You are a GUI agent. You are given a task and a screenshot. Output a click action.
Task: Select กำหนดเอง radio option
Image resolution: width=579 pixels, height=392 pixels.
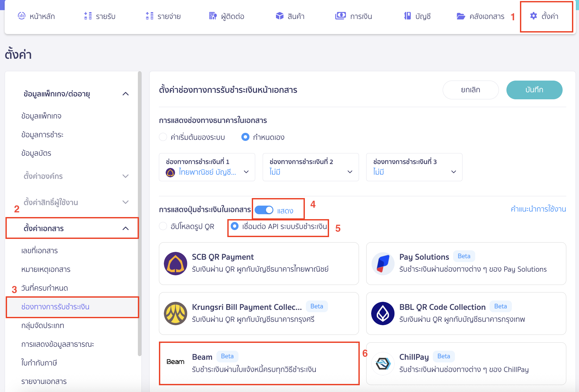pyautogui.click(x=245, y=137)
